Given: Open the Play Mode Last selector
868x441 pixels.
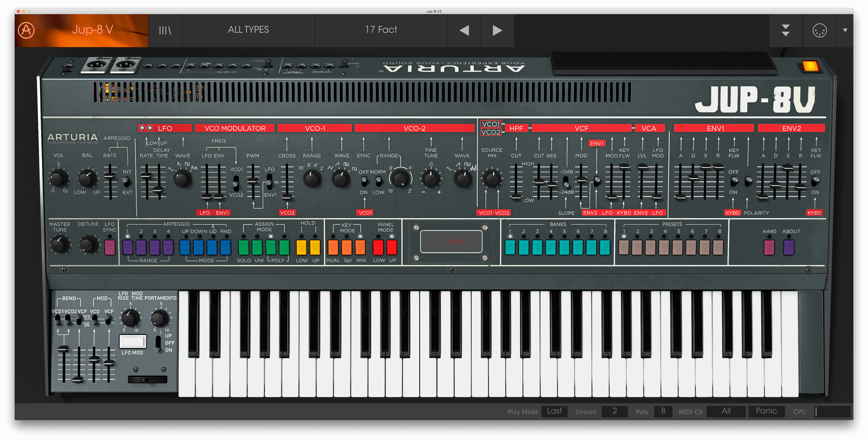Looking at the screenshot, I should coord(554,411).
